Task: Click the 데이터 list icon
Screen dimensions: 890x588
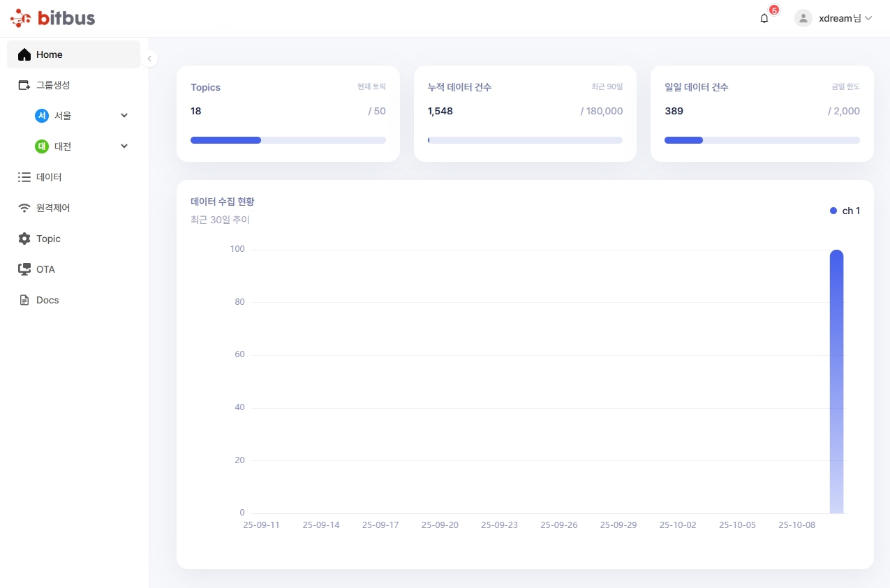Action: [24, 177]
